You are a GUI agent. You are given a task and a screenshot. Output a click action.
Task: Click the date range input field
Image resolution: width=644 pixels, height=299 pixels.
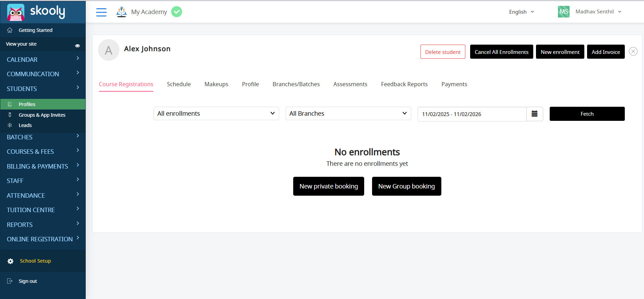click(x=472, y=114)
